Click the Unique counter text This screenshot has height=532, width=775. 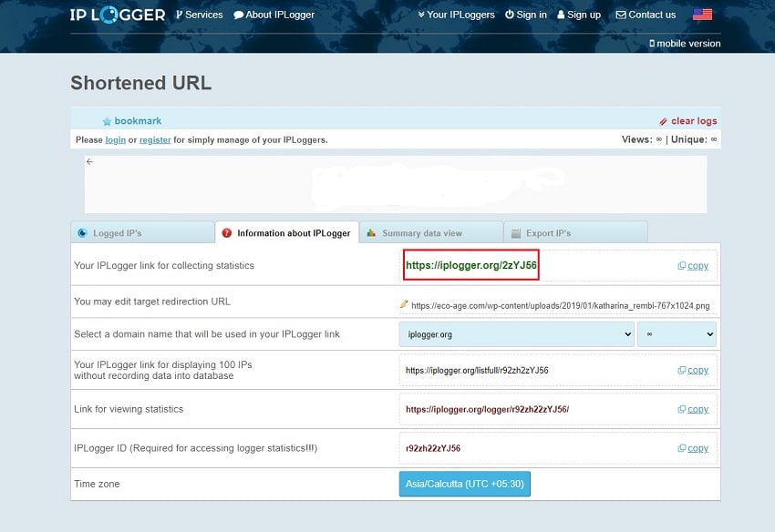[x=694, y=139]
